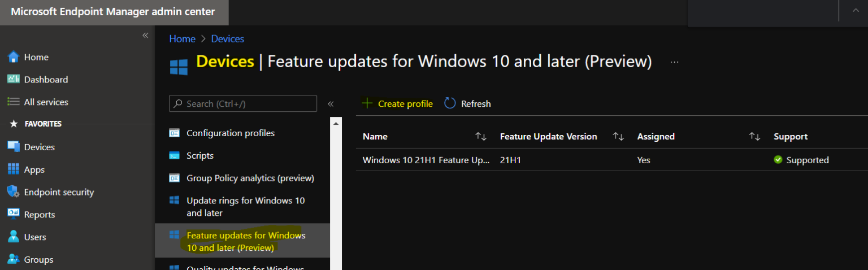Open the Dashboard chart icon
The image size is (868, 270).
pos(14,80)
